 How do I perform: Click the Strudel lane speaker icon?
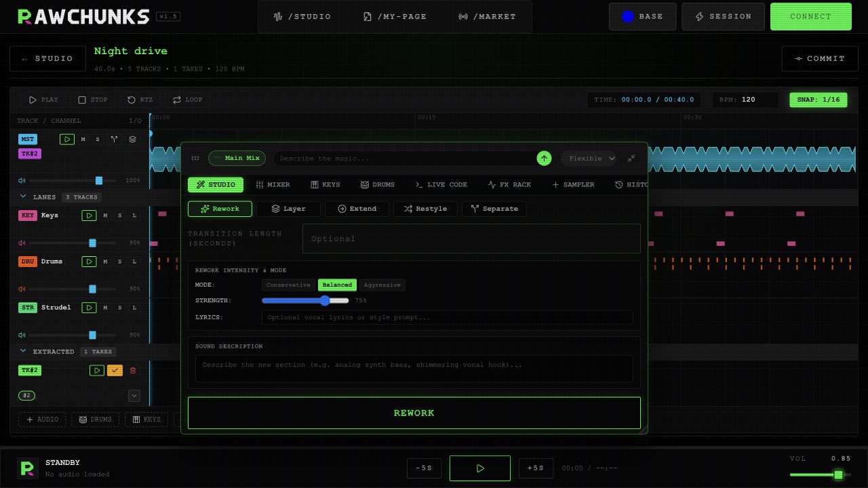point(22,335)
